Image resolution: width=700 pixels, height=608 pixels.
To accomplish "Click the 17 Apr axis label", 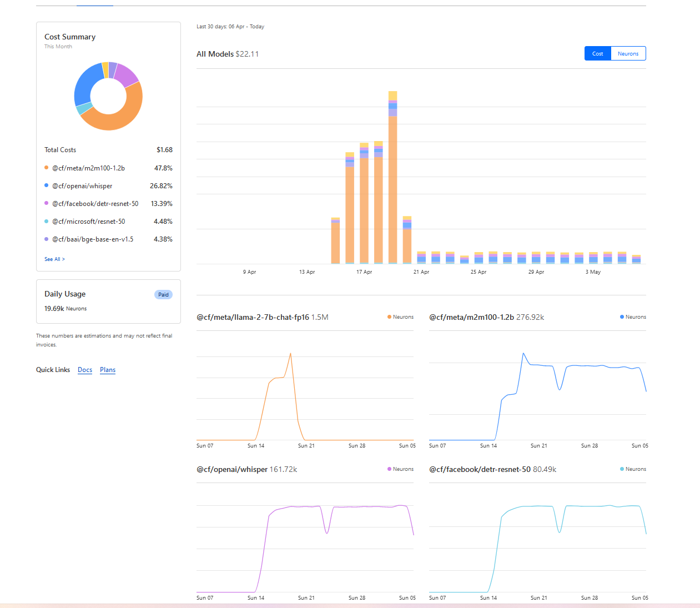I will 364,272.
